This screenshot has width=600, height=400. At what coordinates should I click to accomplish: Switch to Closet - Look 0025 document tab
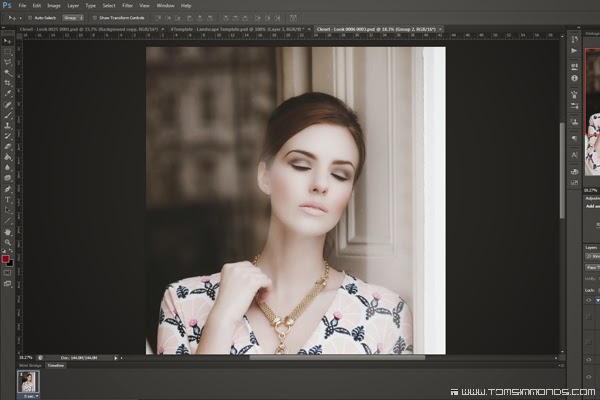[x=89, y=29]
